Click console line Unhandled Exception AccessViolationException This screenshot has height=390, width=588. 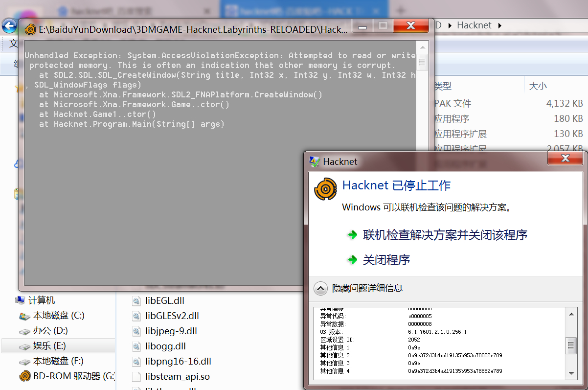click(220, 56)
